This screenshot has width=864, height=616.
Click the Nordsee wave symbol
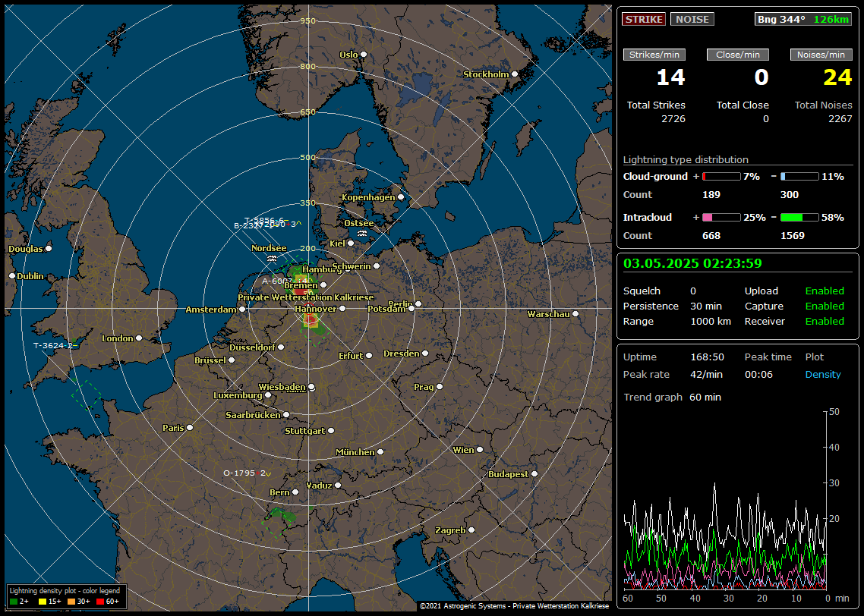272,258
